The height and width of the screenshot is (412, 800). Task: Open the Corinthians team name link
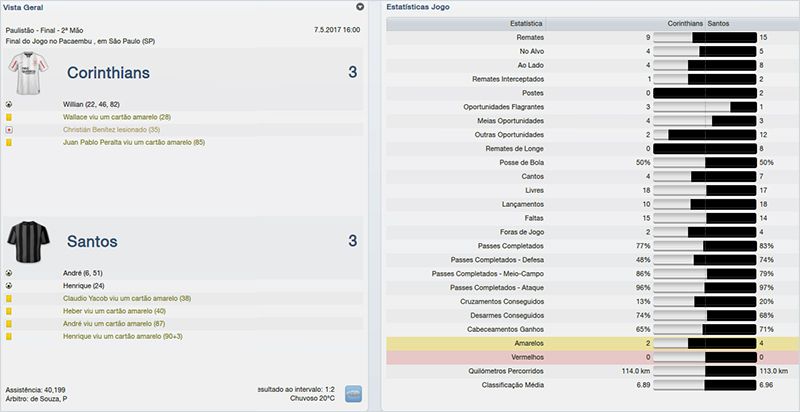point(110,73)
